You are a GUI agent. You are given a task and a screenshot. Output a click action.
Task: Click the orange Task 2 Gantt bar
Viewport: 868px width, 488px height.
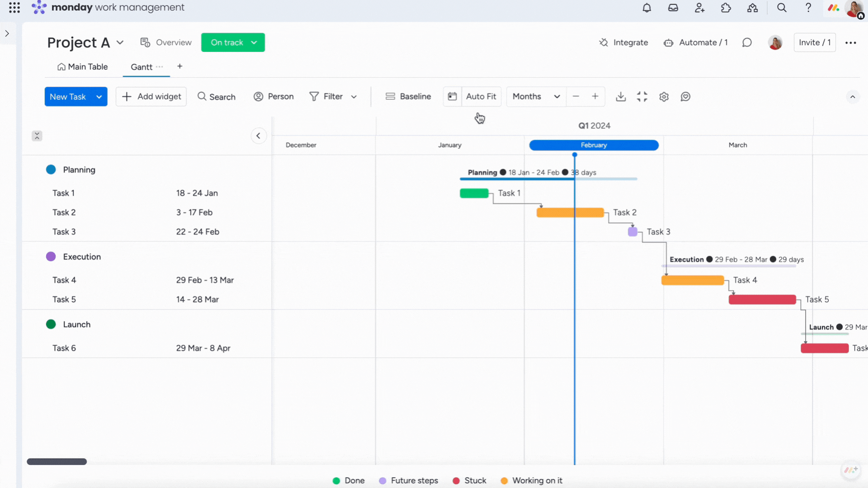570,212
